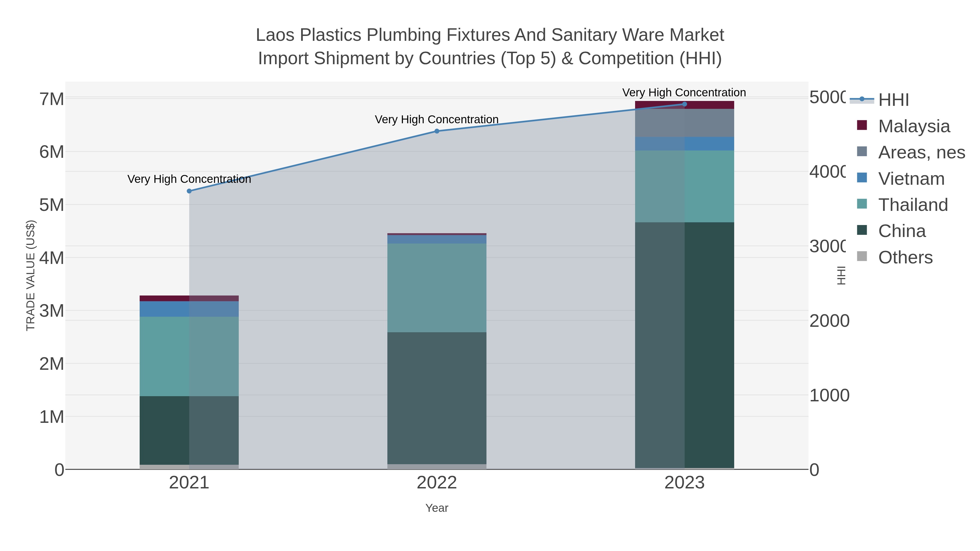Select the 2022 HHI data point
The height and width of the screenshot is (551, 980).
[x=437, y=131]
